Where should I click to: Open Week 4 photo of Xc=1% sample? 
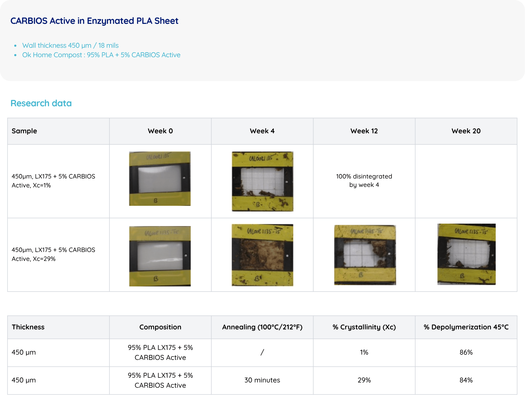[x=262, y=181]
